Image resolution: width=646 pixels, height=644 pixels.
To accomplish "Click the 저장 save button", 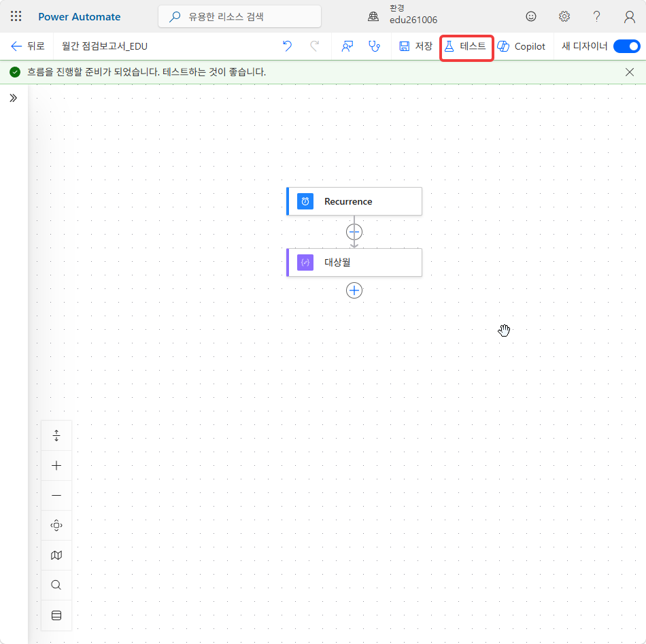I will point(415,46).
